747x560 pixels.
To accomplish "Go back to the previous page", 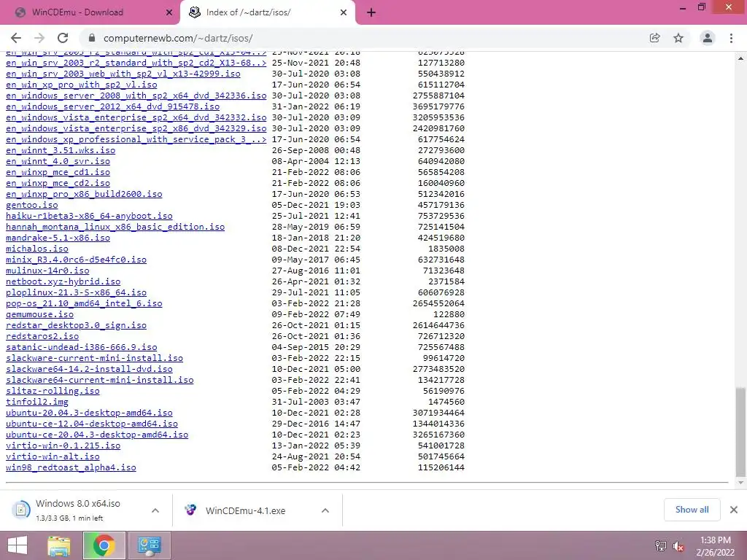I will 16,38.
